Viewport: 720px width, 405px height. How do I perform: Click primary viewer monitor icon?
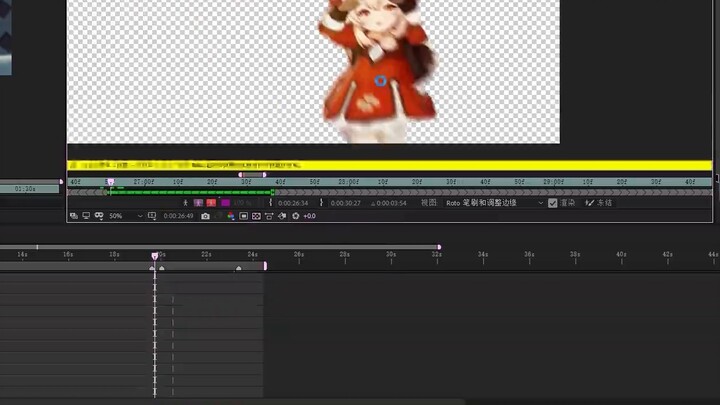[x=86, y=216]
